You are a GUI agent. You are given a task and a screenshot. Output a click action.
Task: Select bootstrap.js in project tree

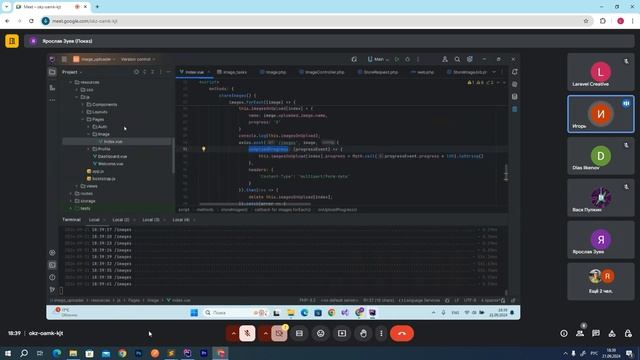pyautogui.click(x=101, y=179)
